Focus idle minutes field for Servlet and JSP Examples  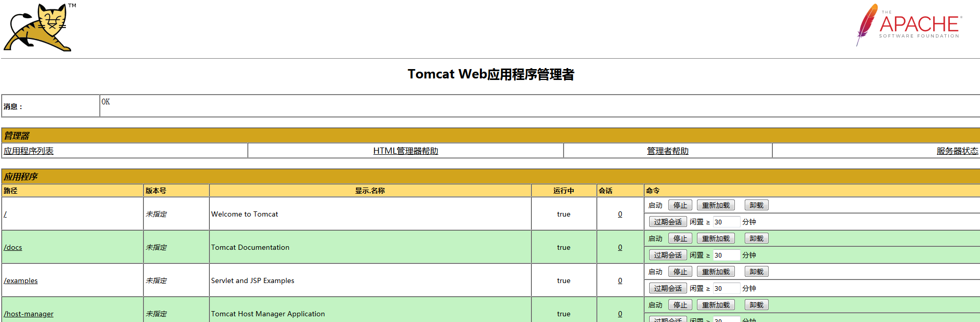tap(727, 288)
